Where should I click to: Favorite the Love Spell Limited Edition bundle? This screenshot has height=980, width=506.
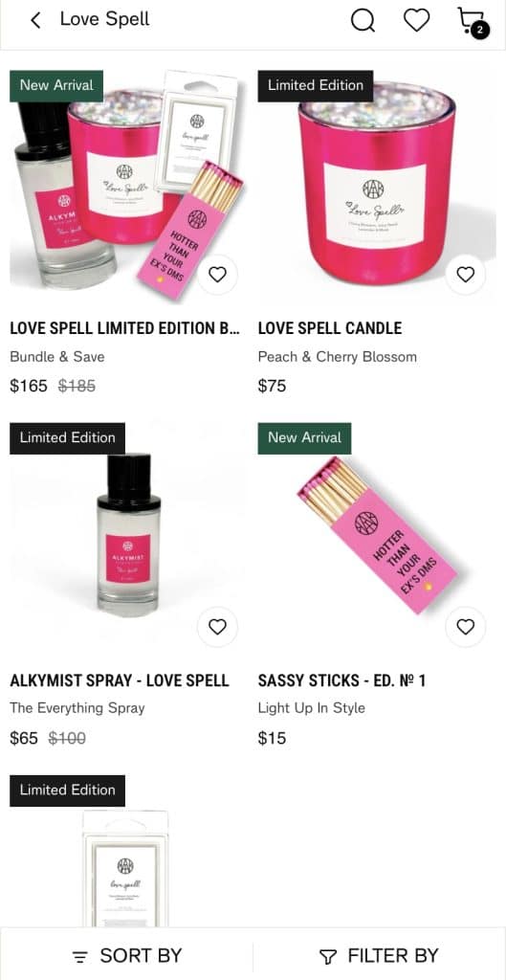[217, 275]
